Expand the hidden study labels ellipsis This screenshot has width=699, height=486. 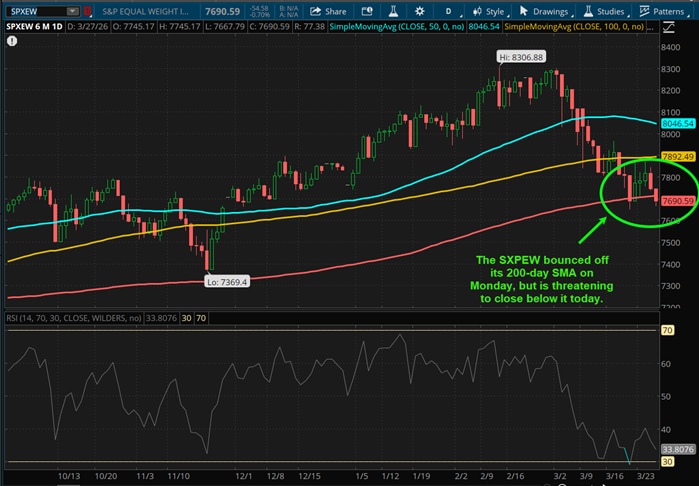[x=650, y=27]
